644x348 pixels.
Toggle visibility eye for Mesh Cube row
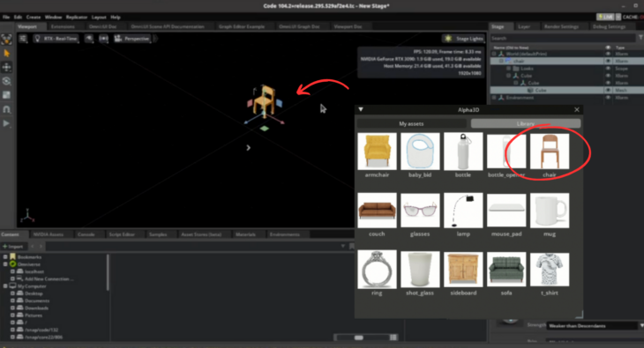tap(608, 90)
